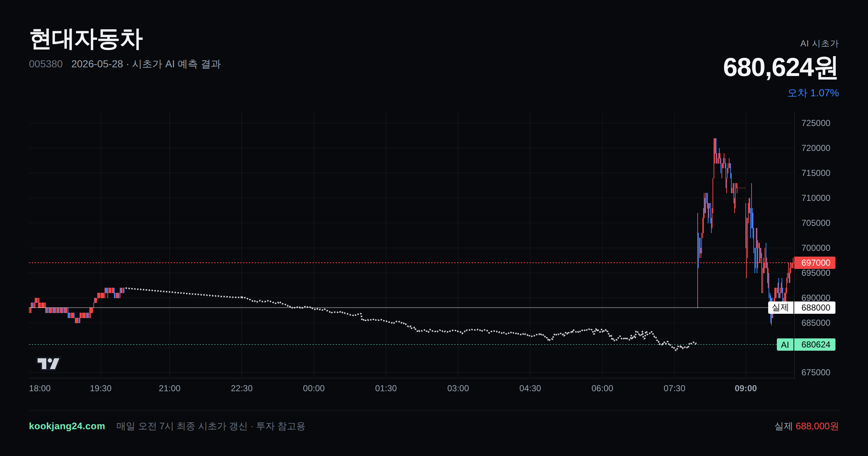Click the 705000 price axis label
Screen dimensions: 868x456
pos(816,223)
